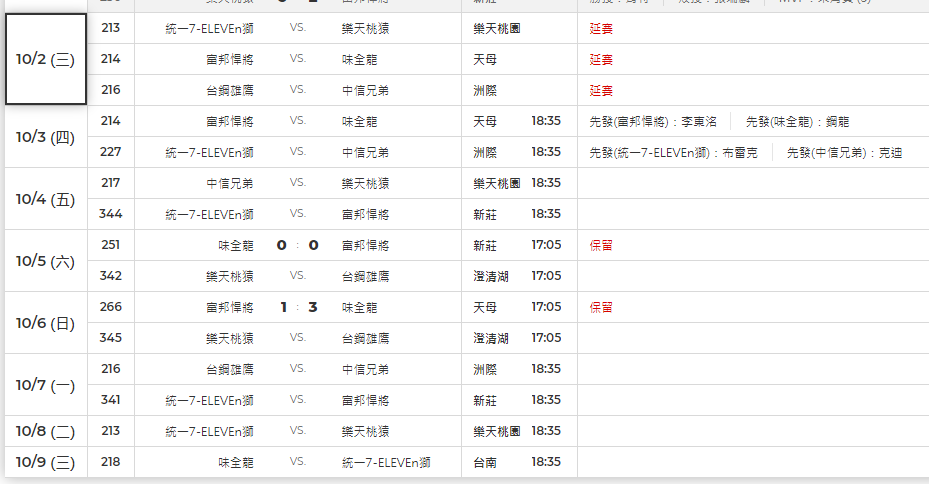Select the 10/3 (四) date cell

coord(46,137)
